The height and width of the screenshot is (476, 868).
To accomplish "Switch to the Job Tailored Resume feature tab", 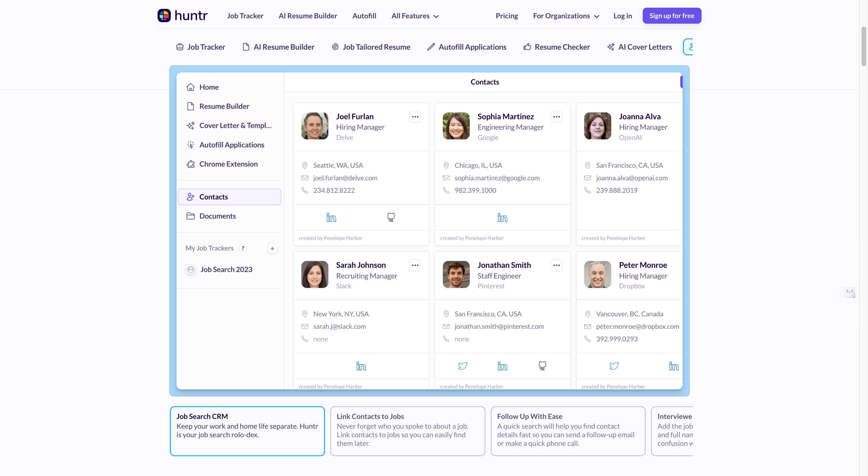I will click(x=371, y=47).
